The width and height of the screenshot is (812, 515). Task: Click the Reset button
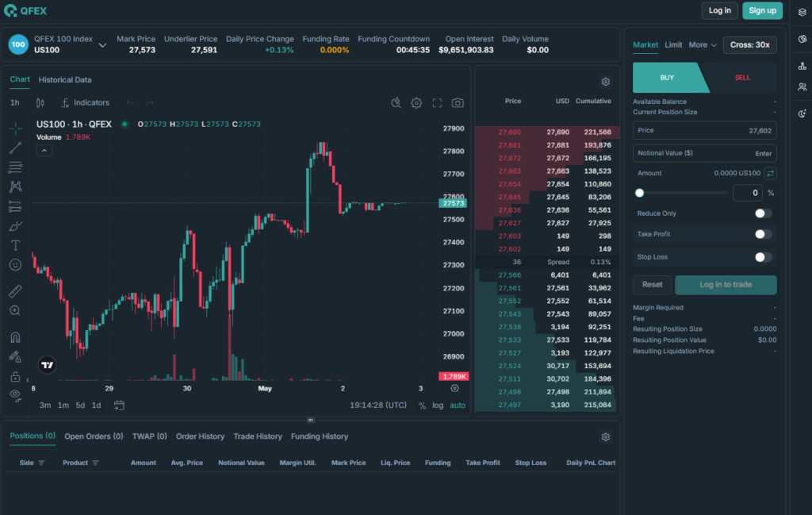tap(652, 284)
